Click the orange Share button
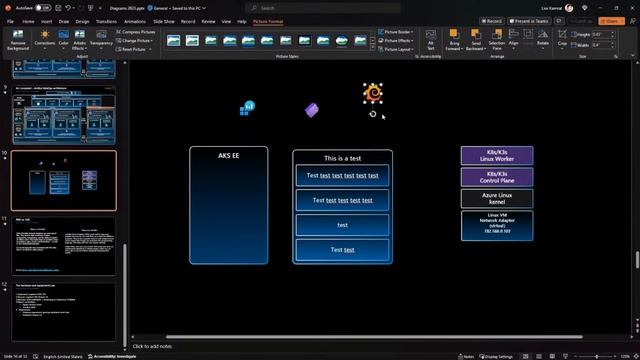This screenshot has width=640, height=360. tap(611, 21)
